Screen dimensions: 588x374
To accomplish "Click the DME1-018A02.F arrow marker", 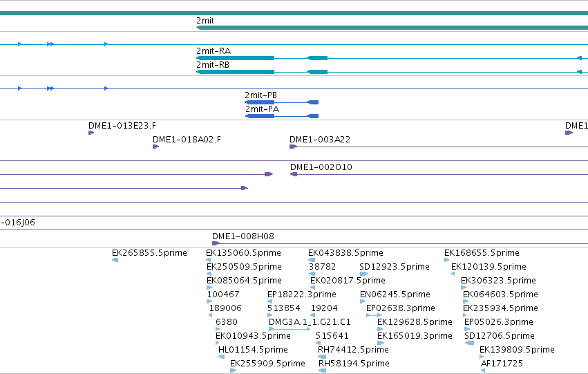I will click(155, 147).
